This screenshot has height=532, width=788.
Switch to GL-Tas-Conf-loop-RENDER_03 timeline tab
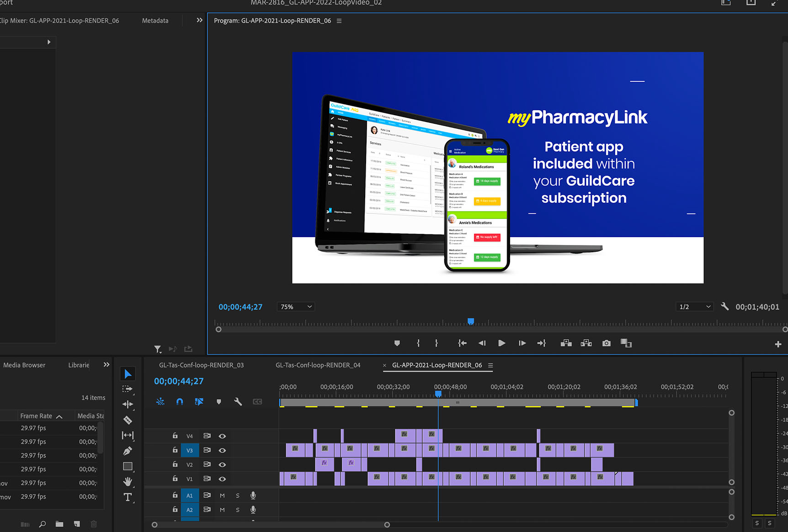click(x=201, y=365)
